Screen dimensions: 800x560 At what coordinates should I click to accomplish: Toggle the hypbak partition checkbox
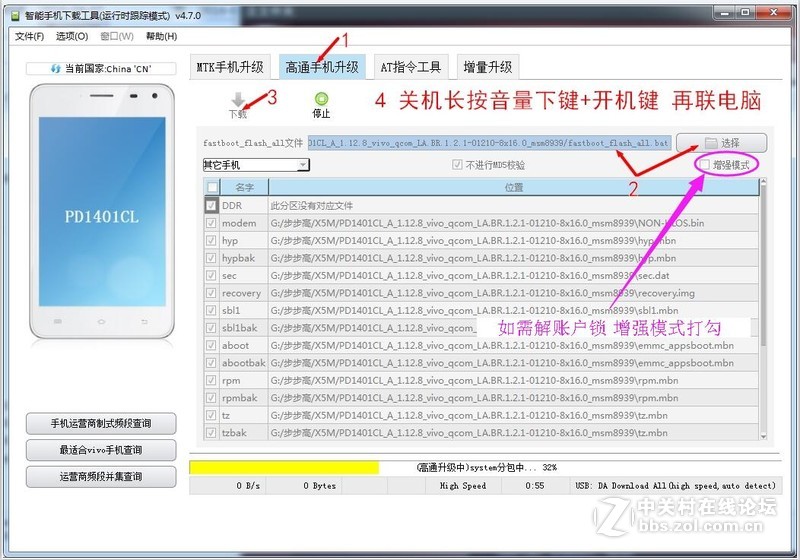pos(211,258)
